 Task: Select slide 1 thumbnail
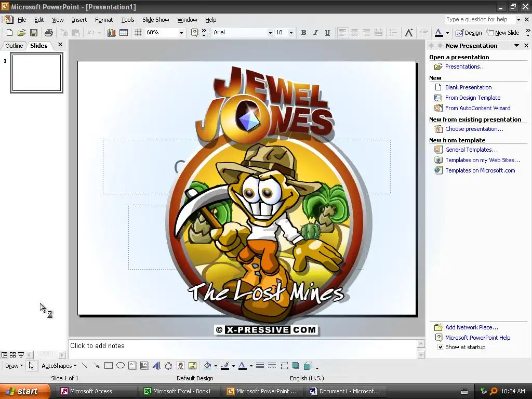37,73
